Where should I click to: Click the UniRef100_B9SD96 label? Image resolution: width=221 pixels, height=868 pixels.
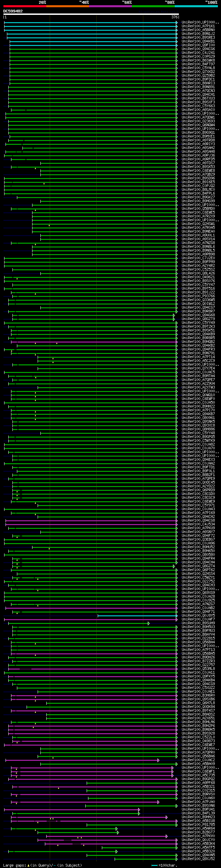coord(198,178)
